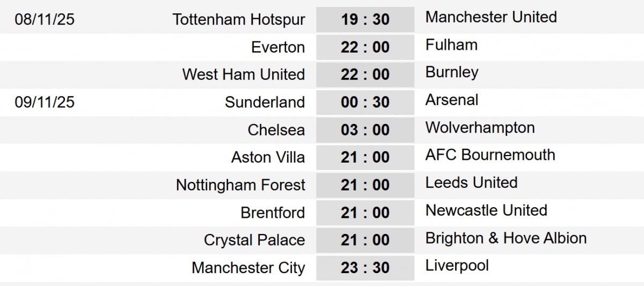This screenshot has width=644, height=286.
Task: Click the 08/11/25 date label
Action: pos(45,20)
